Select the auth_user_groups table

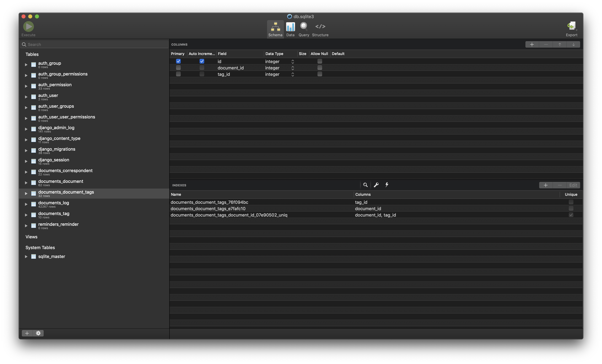click(x=94, y=108)
